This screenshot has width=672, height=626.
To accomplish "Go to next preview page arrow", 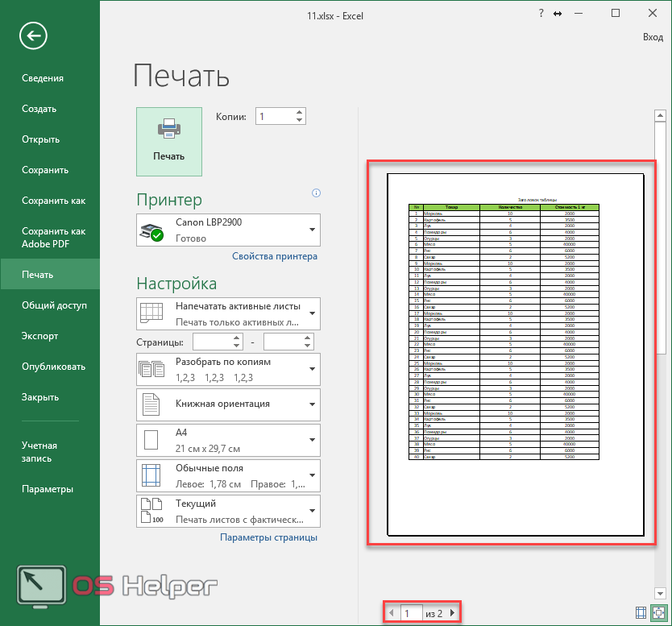I will 452,614.
